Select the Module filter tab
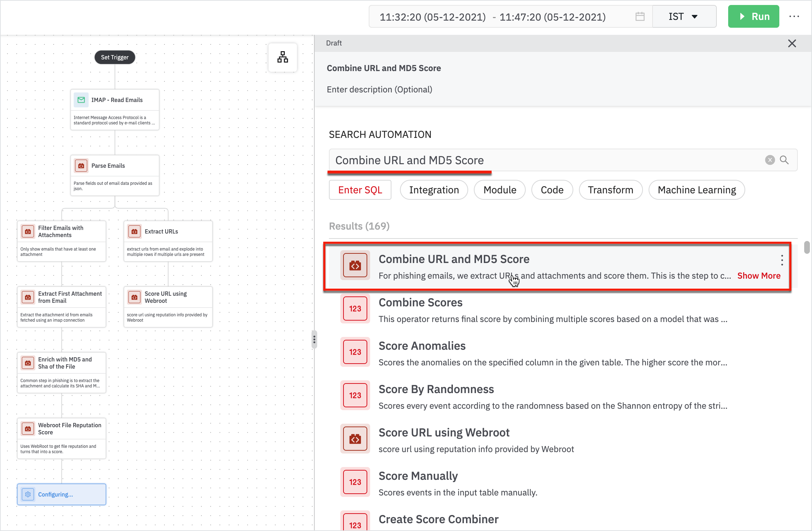Image resolution: width=812 pixels, height=531 pixels. tap(499, 190)
